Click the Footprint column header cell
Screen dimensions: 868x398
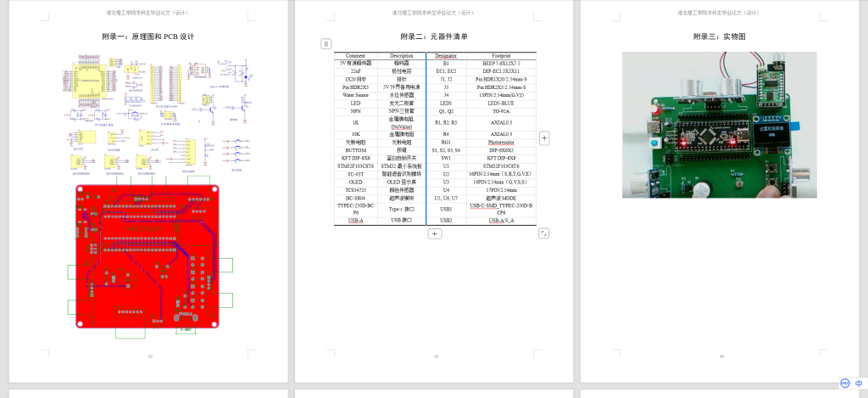pyautogui.click(x=501, y=55)
